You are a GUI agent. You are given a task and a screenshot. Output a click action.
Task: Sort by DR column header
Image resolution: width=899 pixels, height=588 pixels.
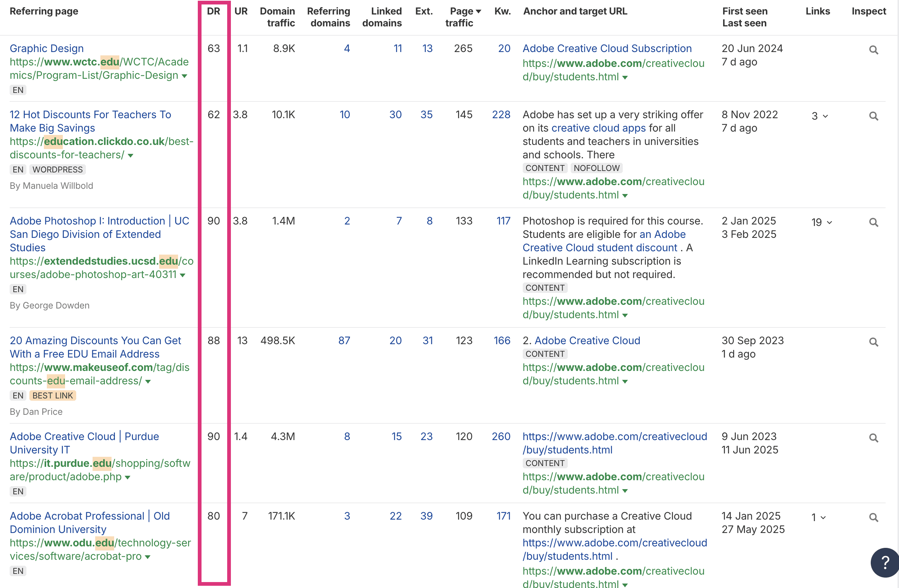coord(213,11)
